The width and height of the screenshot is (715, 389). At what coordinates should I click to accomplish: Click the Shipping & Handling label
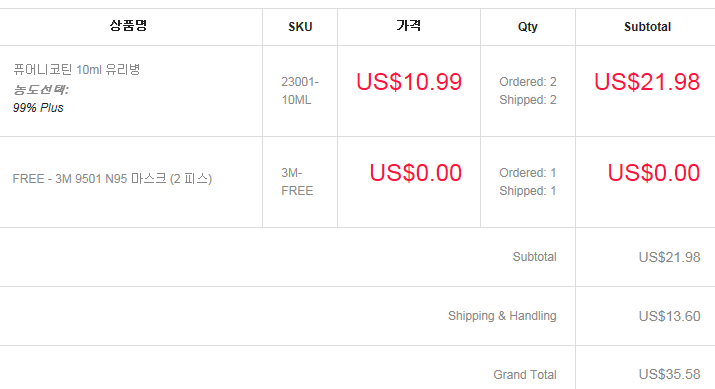(x=502, y=316)
